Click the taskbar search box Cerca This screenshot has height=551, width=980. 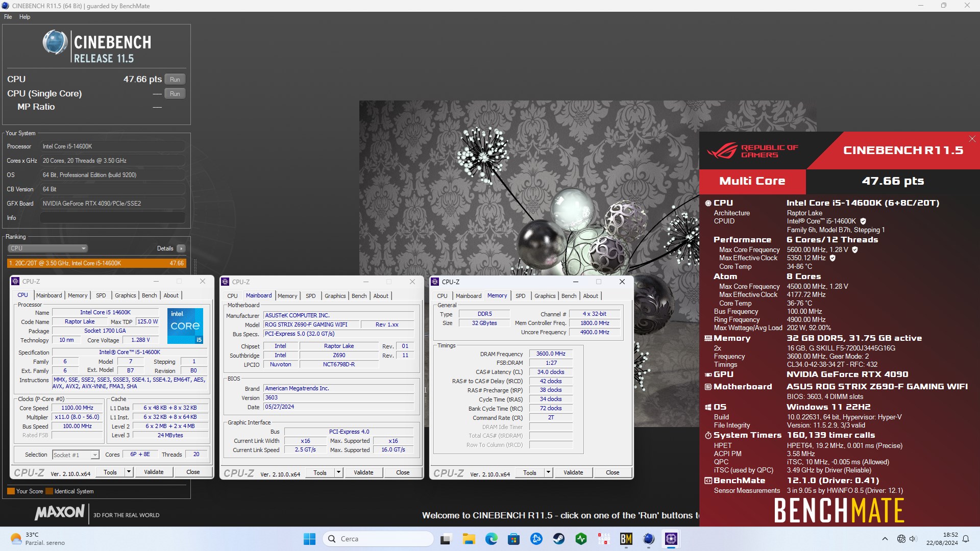pos(378,539)
